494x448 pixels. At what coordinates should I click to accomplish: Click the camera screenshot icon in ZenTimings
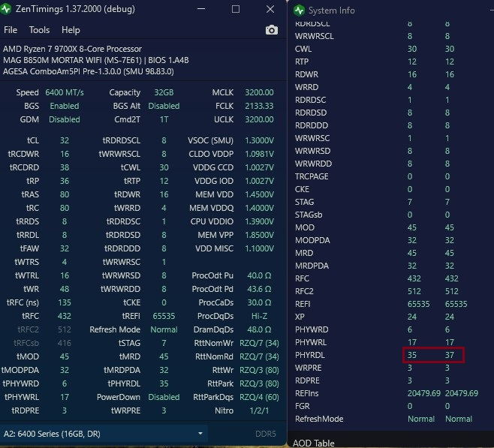coord(271,30)
